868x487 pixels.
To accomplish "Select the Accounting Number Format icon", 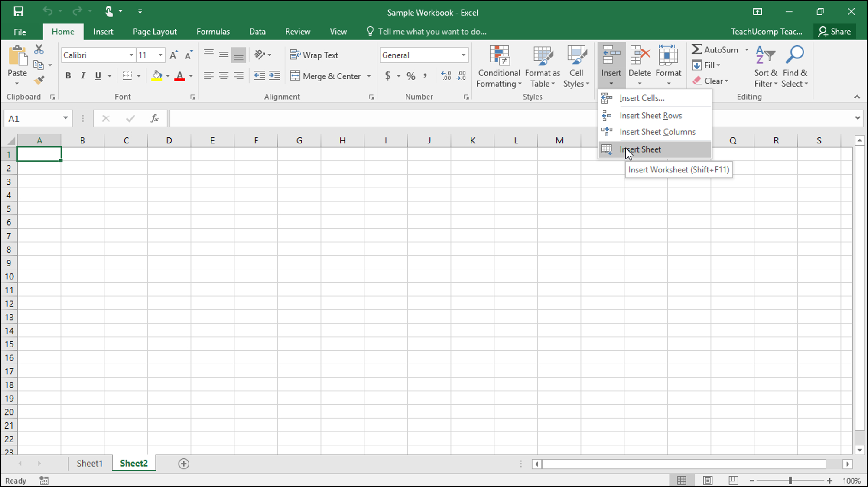I will (388, 75).
